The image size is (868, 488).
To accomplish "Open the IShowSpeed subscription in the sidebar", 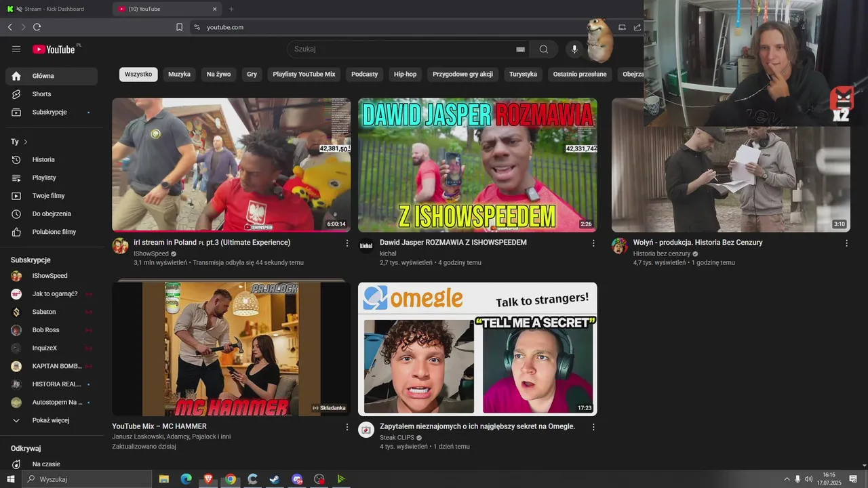I will [x=52, y=276].
